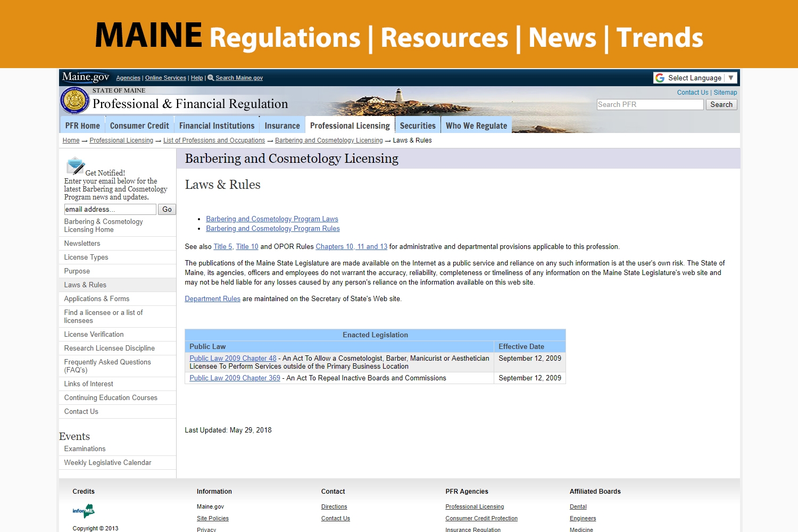Open the Department Rules link
The image size is (798, 532).
[212, 298]
